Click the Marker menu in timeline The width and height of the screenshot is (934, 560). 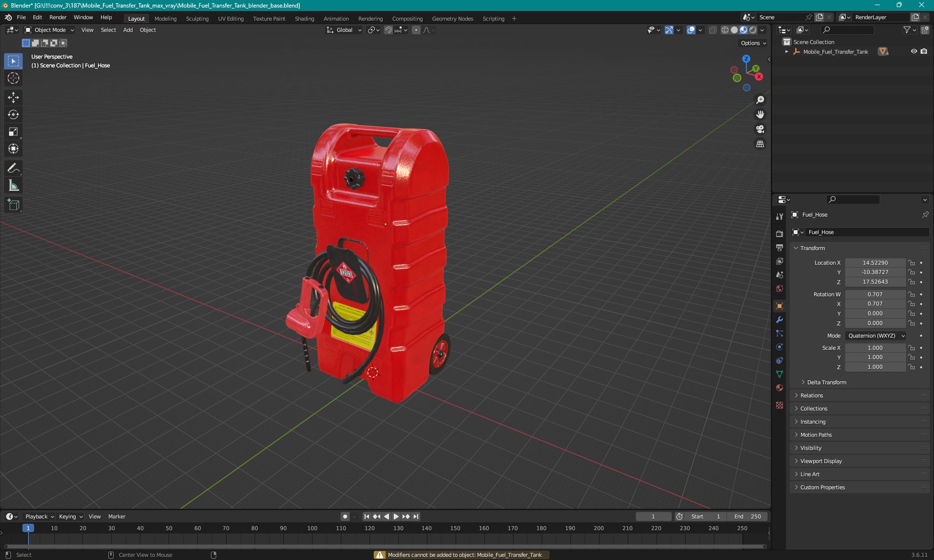tap(117, 516)
